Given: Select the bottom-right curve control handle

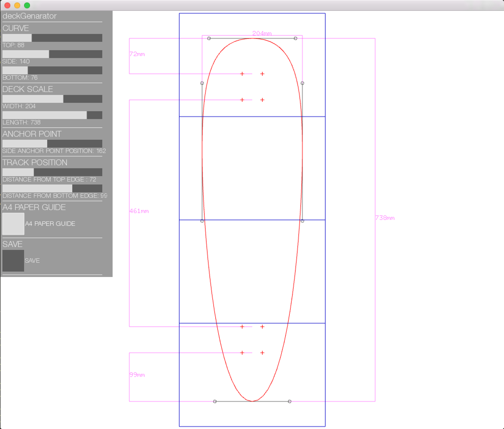Looking at the screenshot, I should click(x=290, y=401).
